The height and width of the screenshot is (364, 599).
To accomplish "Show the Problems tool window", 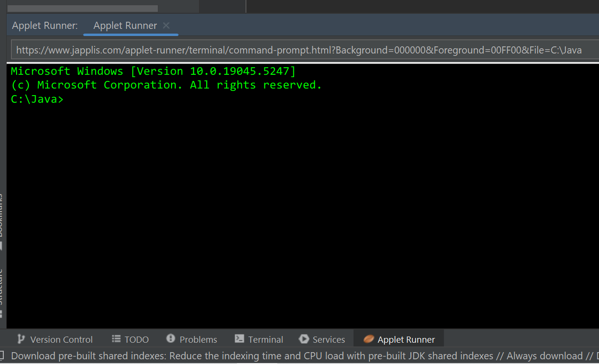I will click(x=192, y=339).
